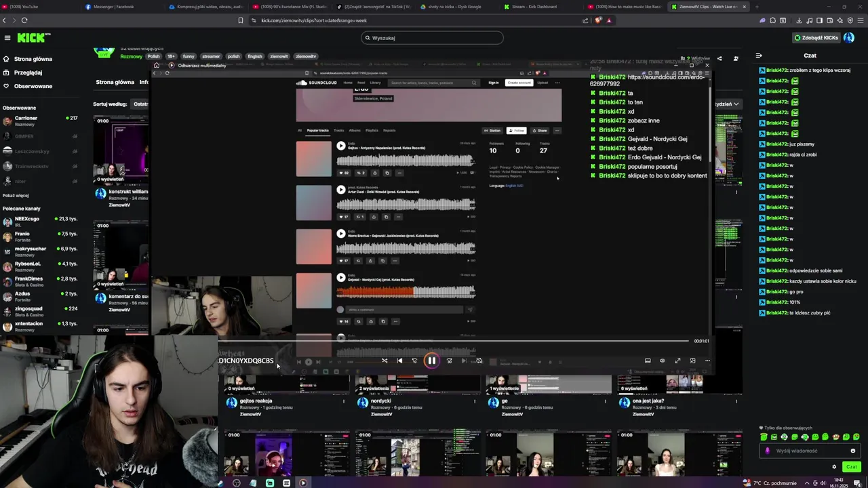Toggle captions icon in clip player
This screenshot has width=868, height=488.
click(x=648, y=361)
